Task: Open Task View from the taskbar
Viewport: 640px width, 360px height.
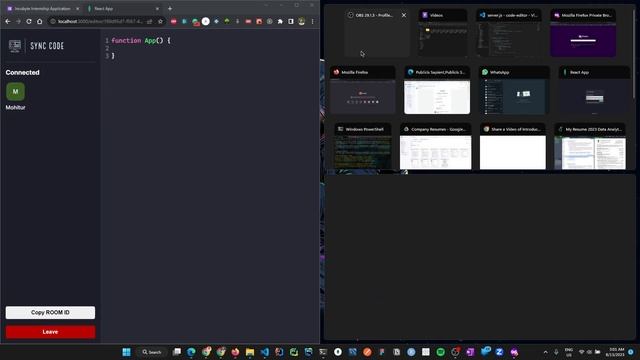Action: tap(177, 352)
